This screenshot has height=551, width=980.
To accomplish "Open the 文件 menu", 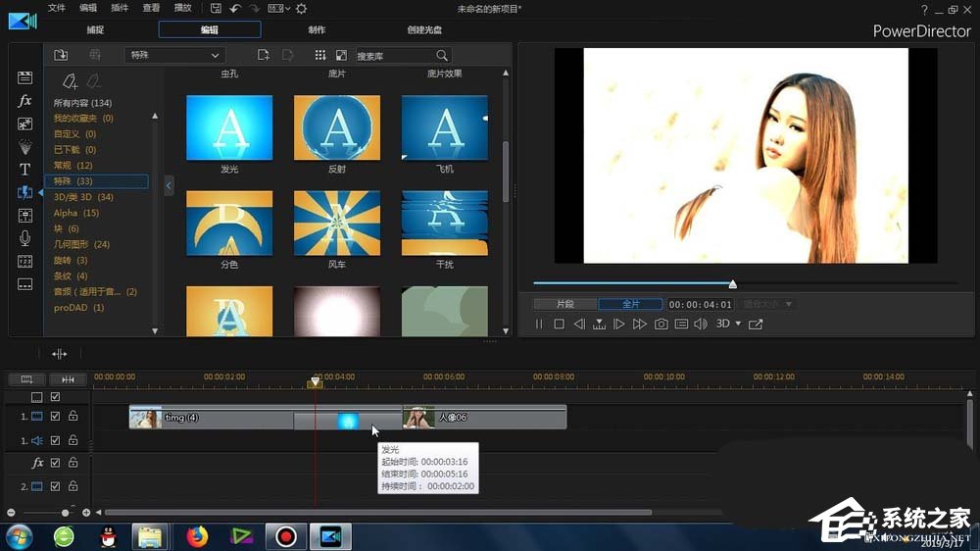I will (x=57, y=9).
